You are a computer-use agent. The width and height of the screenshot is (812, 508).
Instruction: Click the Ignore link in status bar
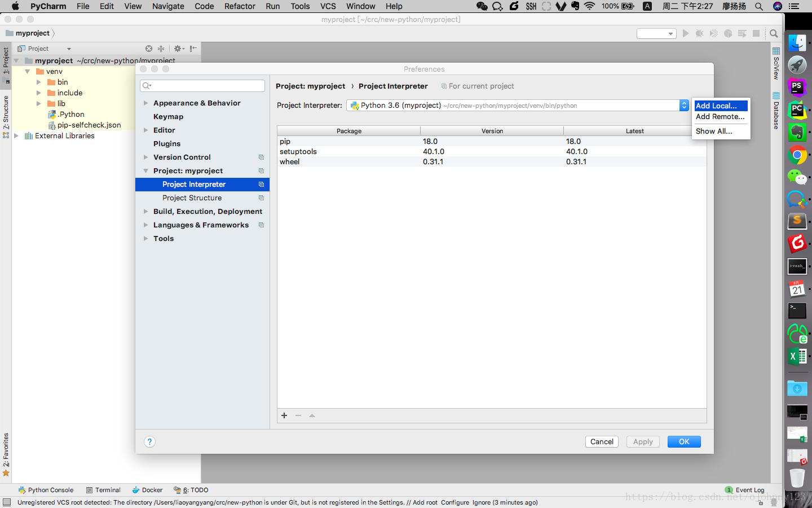tap(482, 502)
